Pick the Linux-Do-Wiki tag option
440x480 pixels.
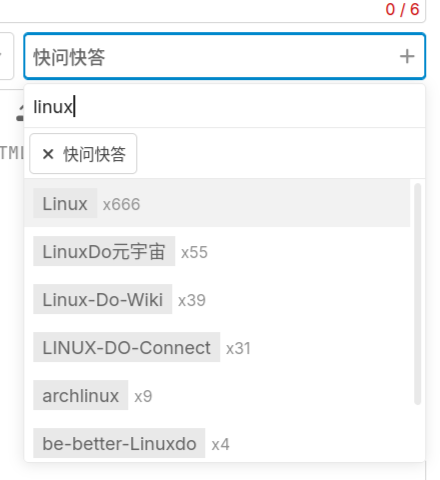(103, 299)
